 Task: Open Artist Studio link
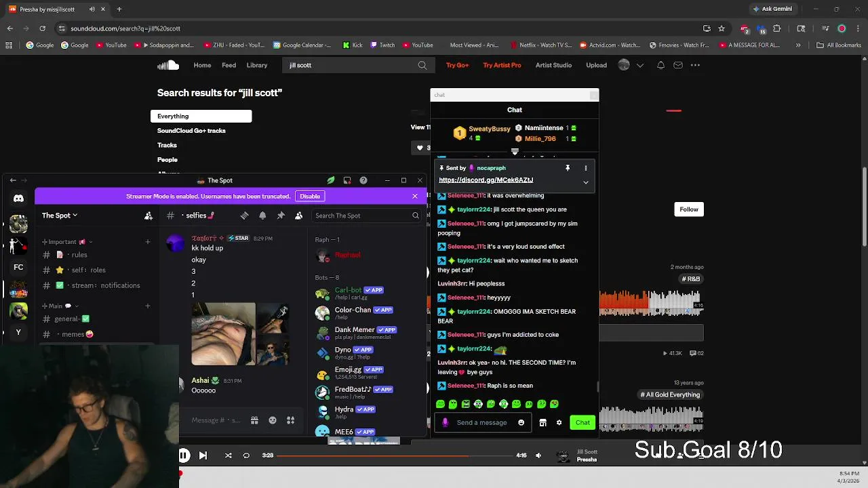click(x=553, y=65)
